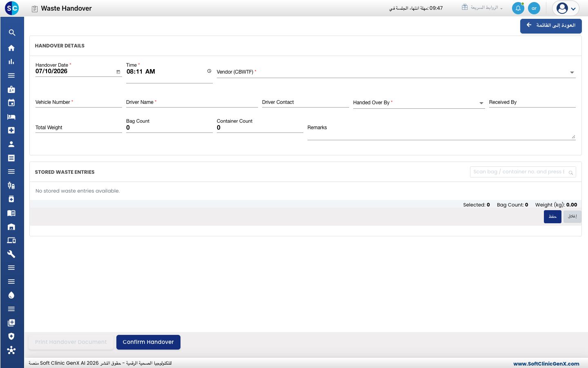This screenshot has width=588, height=368.
Task: Open the search icon in sidebar
Action: (12, 33)
